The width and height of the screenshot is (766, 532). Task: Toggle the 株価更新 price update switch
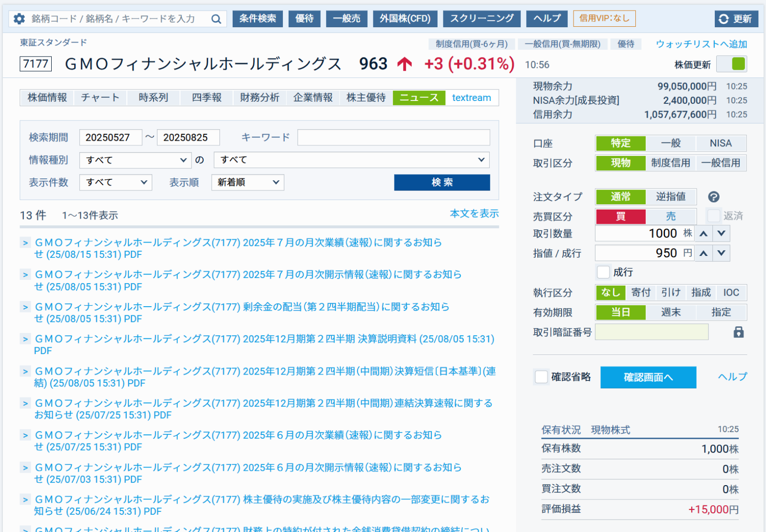(x=732, y=64)
